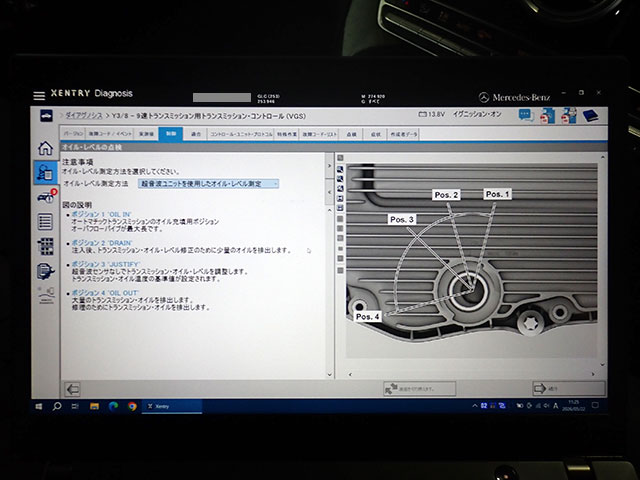Screen dimensions: 640x480
Task: Click the ポジション 4 'OIL OUT' heading
Action: click(105, 293)
